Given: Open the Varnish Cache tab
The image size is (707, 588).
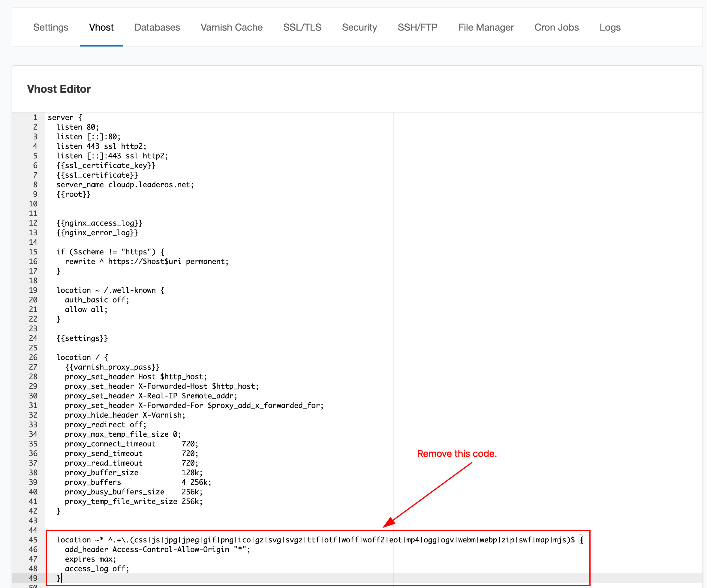Looking at the screenshot, I should click(231, 27).
